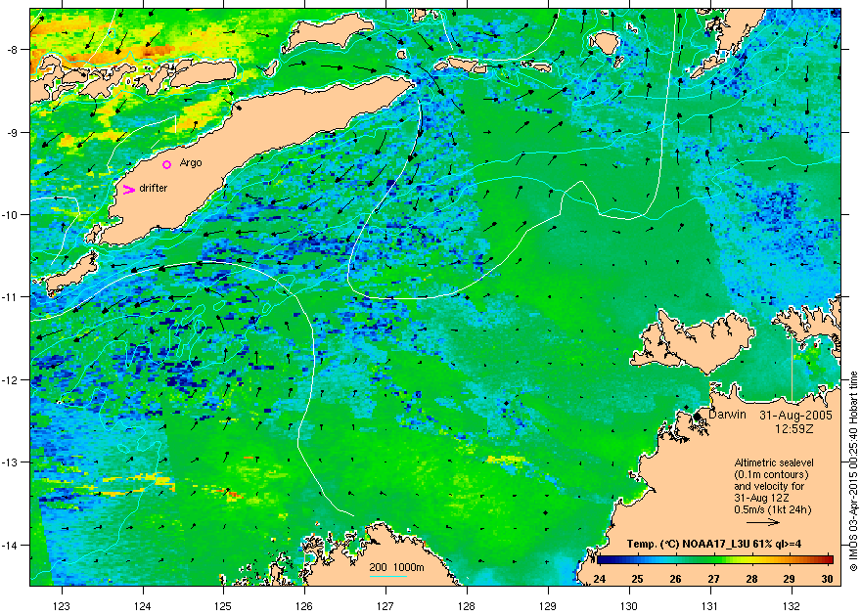Click longitude axis label '125'

point(223,606)
